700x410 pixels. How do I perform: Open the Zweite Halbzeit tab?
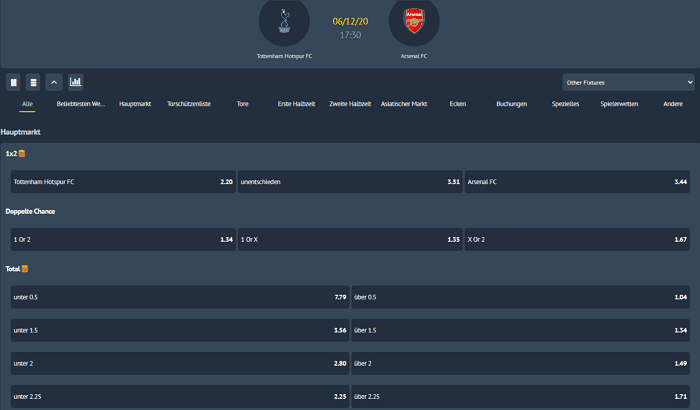pyautogui.click(x=350, y=104)
